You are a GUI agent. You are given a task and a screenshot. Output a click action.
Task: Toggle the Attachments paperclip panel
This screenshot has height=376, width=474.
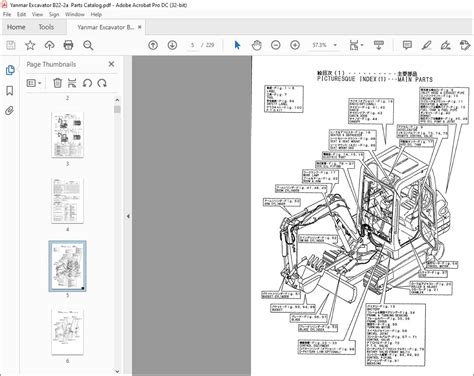[x=10, y=111]
